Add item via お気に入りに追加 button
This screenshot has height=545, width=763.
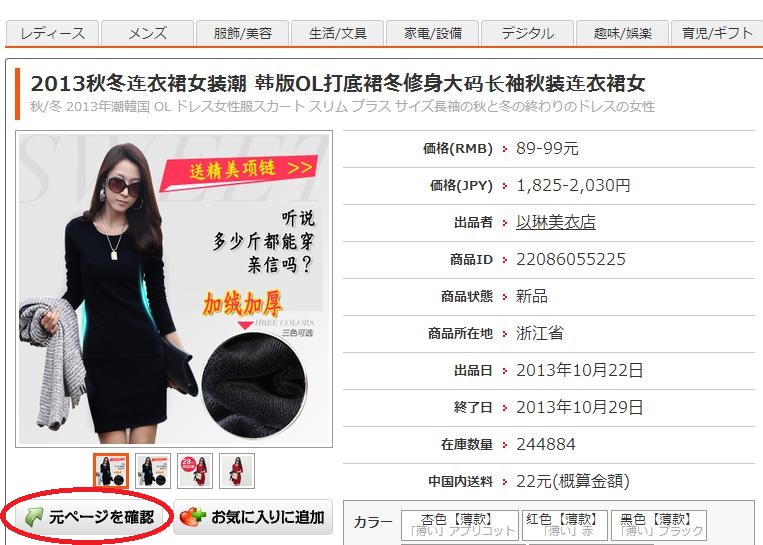(254, 517)
